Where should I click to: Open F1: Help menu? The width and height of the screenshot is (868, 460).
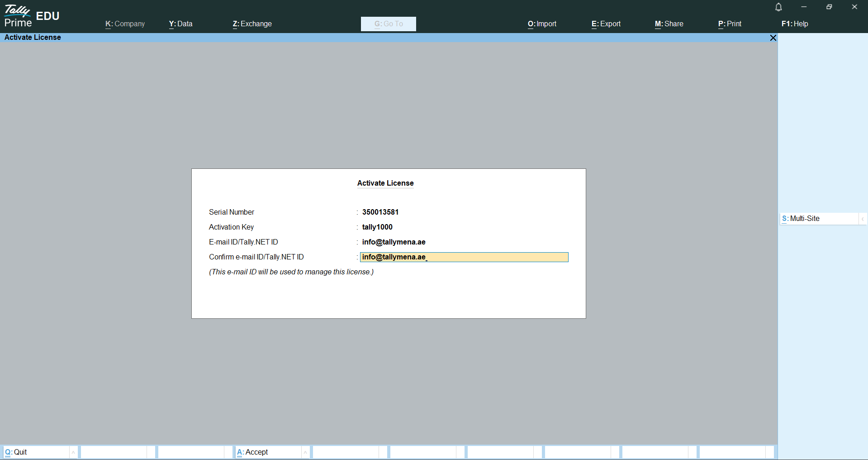(x=794, y=24)
